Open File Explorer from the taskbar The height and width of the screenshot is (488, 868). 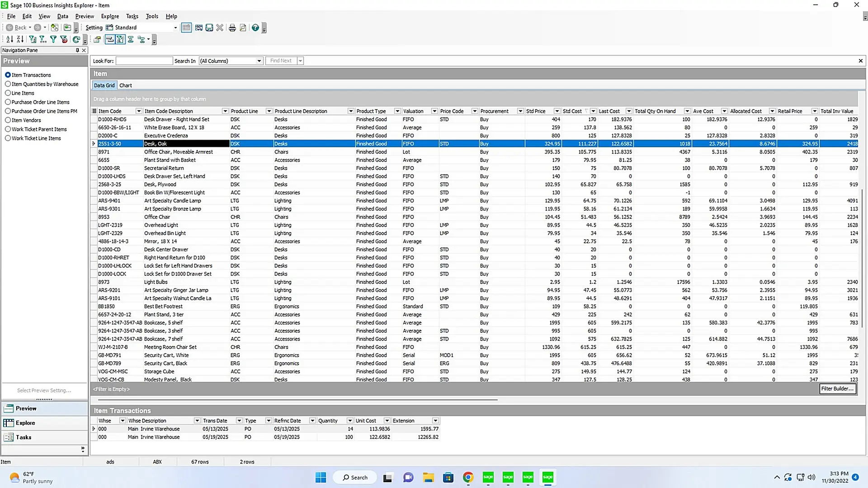[428, 477]
